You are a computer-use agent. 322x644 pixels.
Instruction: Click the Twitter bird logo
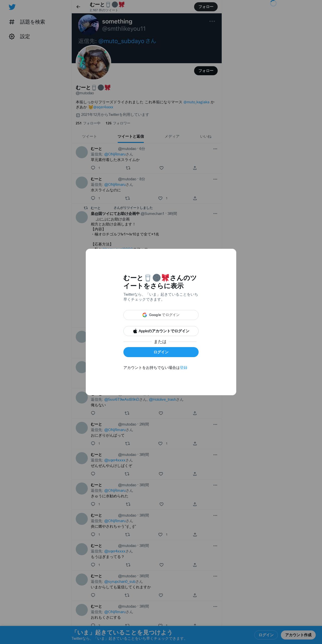pyautogui.click(x=12, y=7)
